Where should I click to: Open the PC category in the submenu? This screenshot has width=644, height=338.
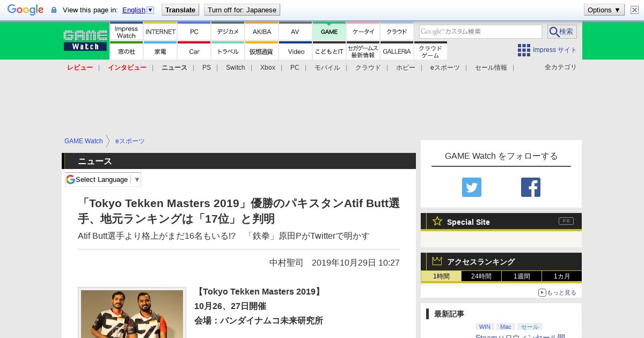(295, 68)
